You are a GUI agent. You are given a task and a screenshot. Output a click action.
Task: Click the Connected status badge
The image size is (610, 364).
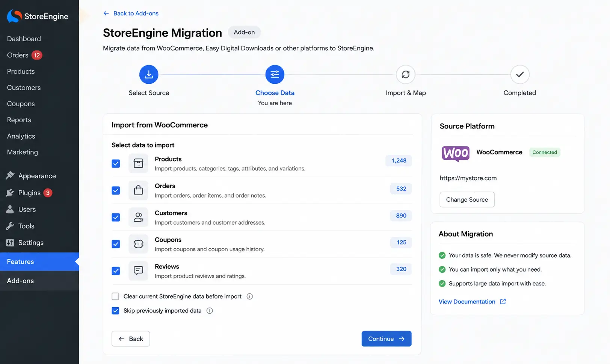[x=545, y=152]
